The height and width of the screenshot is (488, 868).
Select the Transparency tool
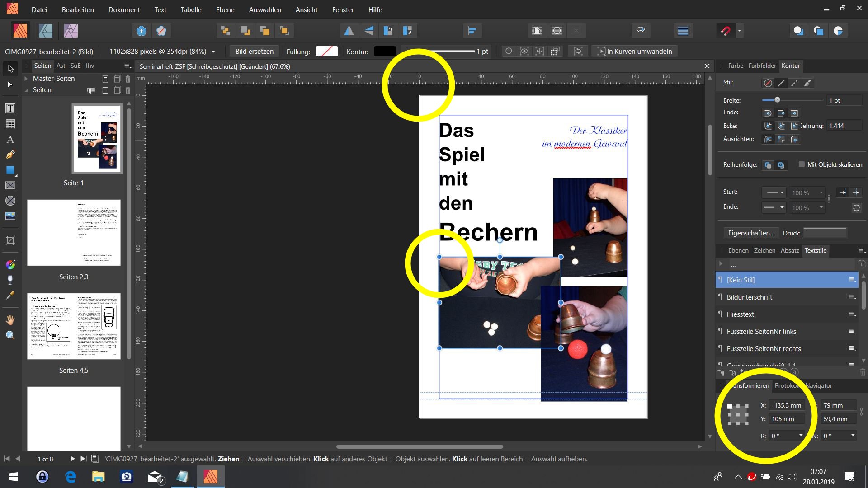(x=10, y=280)
